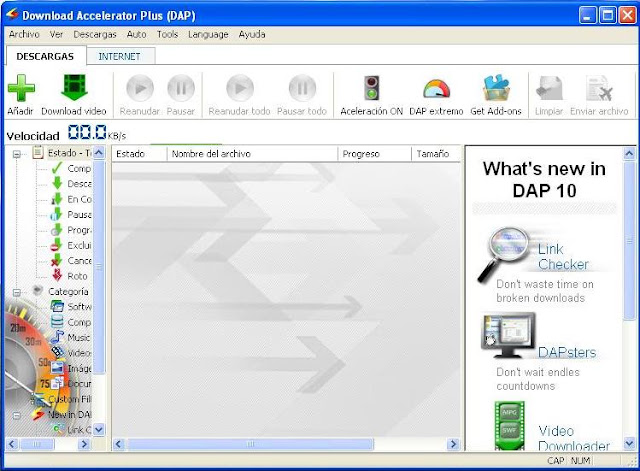The height and width of the screenshot is (471, 640).
Task: Collapse the Estado tree node
Action: pos(17,154)
